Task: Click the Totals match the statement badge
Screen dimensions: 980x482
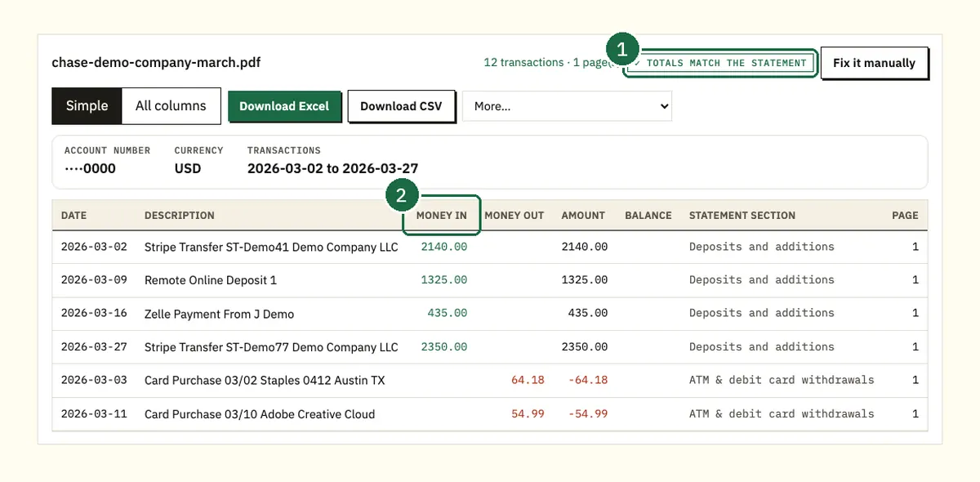Action: (x=722, y=63)
